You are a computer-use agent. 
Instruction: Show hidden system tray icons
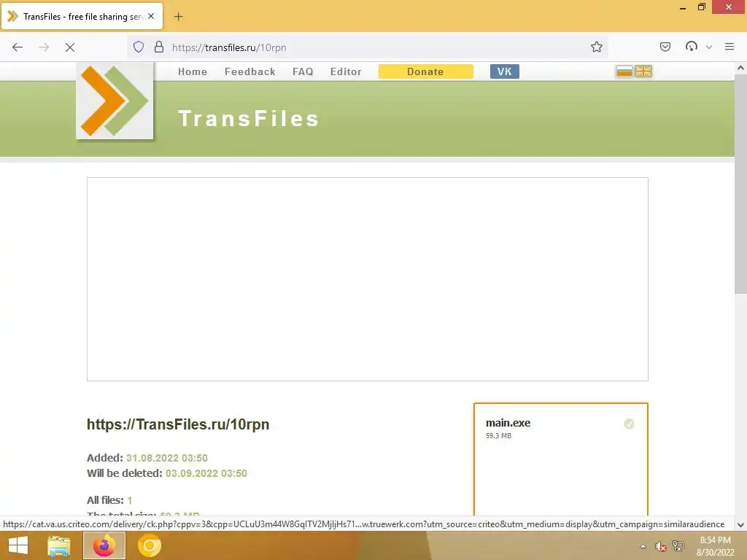click(x=643, y=546)
